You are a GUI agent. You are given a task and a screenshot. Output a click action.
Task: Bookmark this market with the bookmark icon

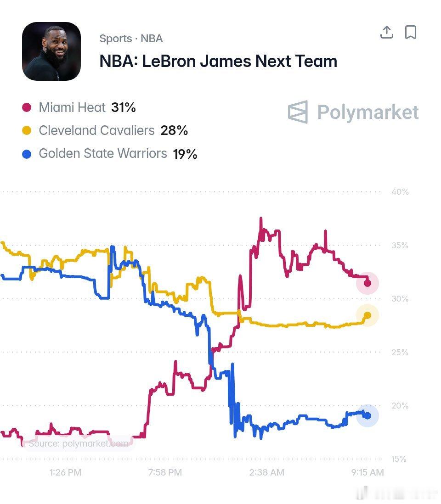click(410, 32)
